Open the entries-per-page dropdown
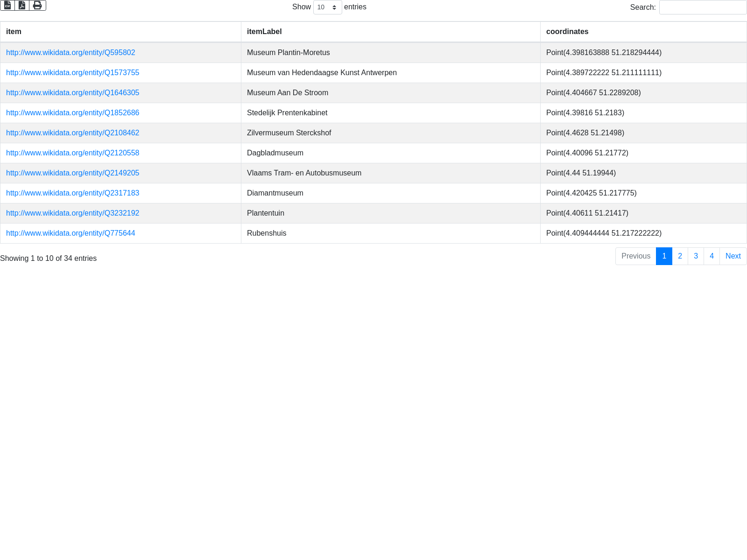The width and height of the screenshot is (747, 560). pos(327,7)
